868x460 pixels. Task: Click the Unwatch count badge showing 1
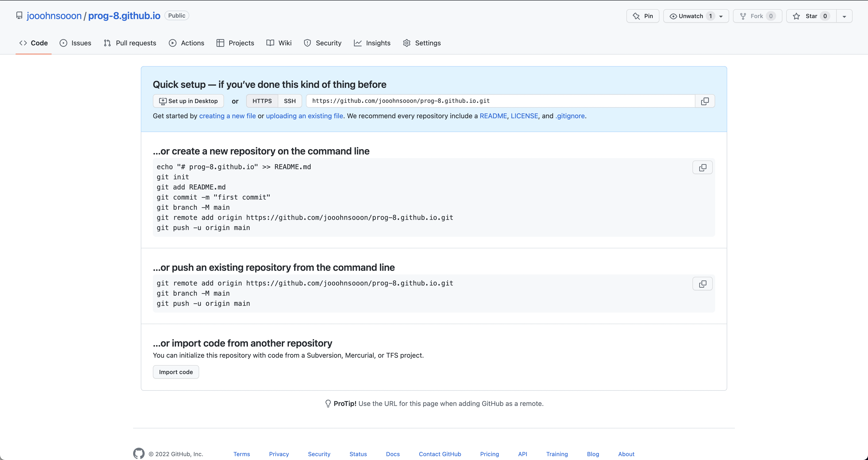[710, 16]
